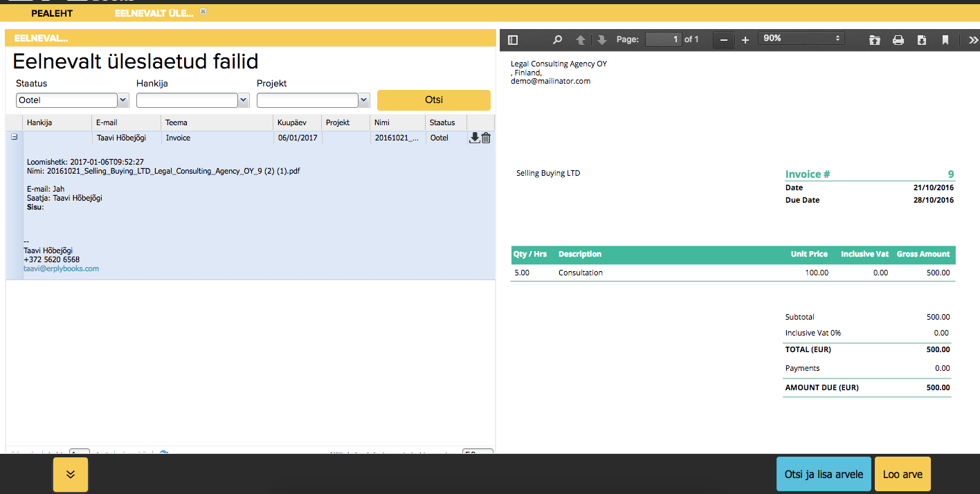Image resolution: width=980 pixels, height=494 pixels.
Task: Toggle the PDF viewer sidebar
Action: click(513, 40)
